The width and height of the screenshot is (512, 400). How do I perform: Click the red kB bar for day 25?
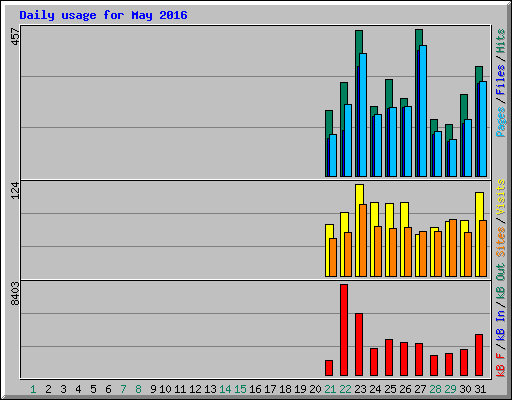pyautogui.click(x=389, y=357)
